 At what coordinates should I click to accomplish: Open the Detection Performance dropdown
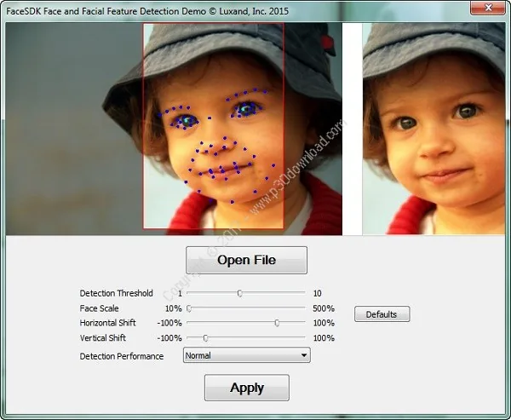[247, 355]
